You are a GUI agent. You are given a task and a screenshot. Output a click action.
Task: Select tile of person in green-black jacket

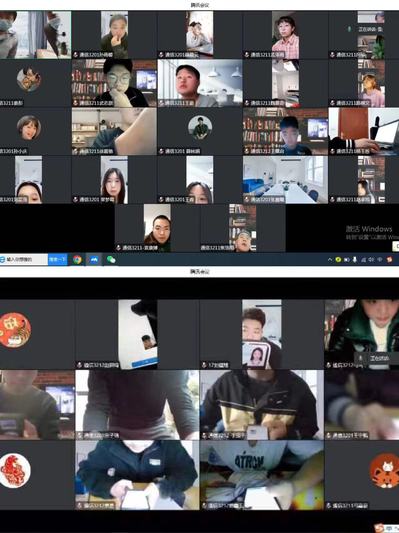click(x=362, y=334)
